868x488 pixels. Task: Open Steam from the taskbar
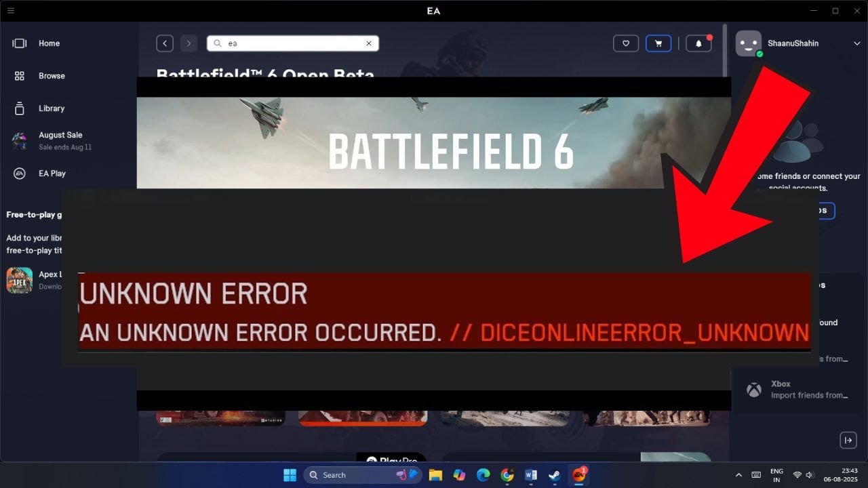click(x=555, y=475)
